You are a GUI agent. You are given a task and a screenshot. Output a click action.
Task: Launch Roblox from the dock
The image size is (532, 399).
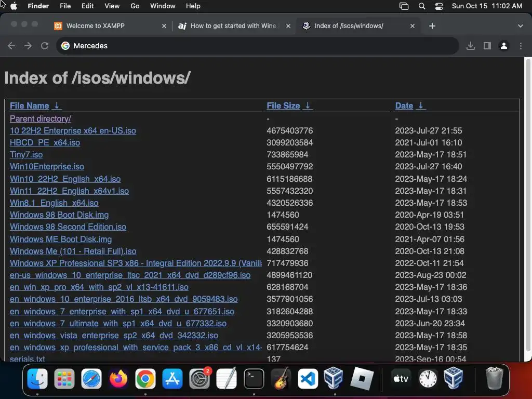pos(362,378)
